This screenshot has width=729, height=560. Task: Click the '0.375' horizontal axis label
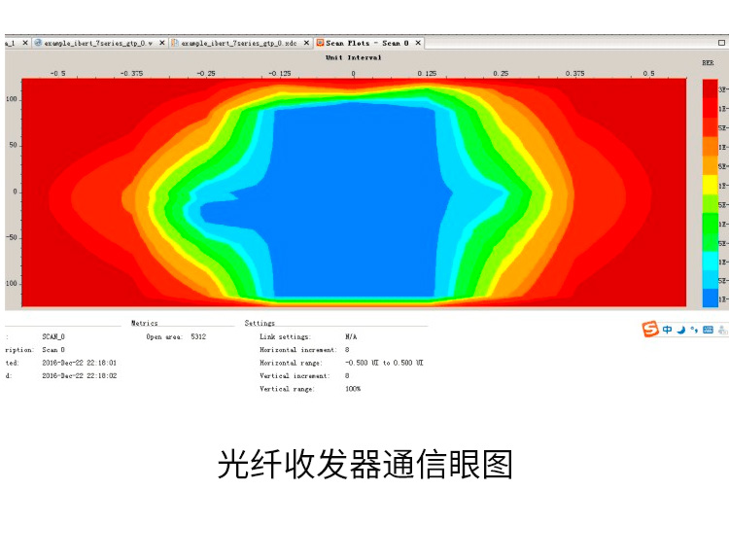click(574, 74)
